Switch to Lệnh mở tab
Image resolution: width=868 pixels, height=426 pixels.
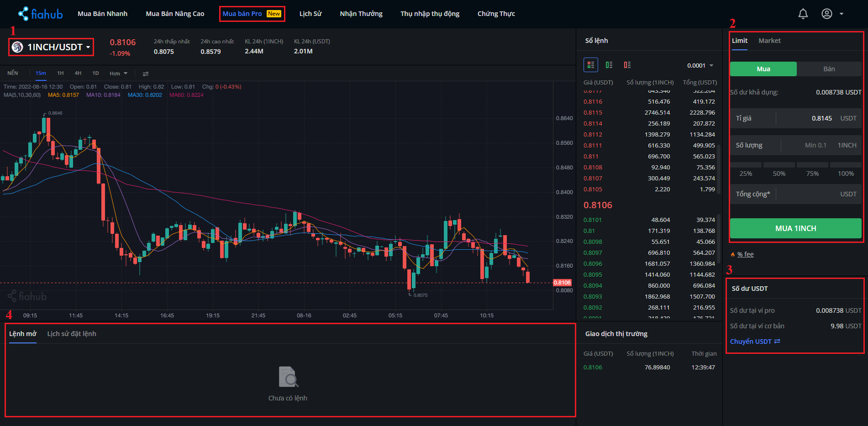point(23,334)
